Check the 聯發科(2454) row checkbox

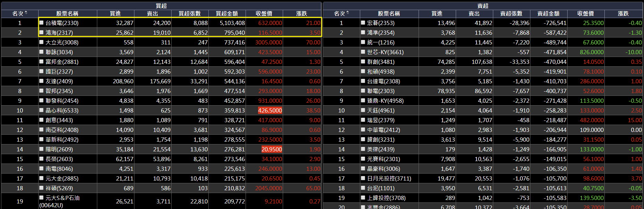41,100
